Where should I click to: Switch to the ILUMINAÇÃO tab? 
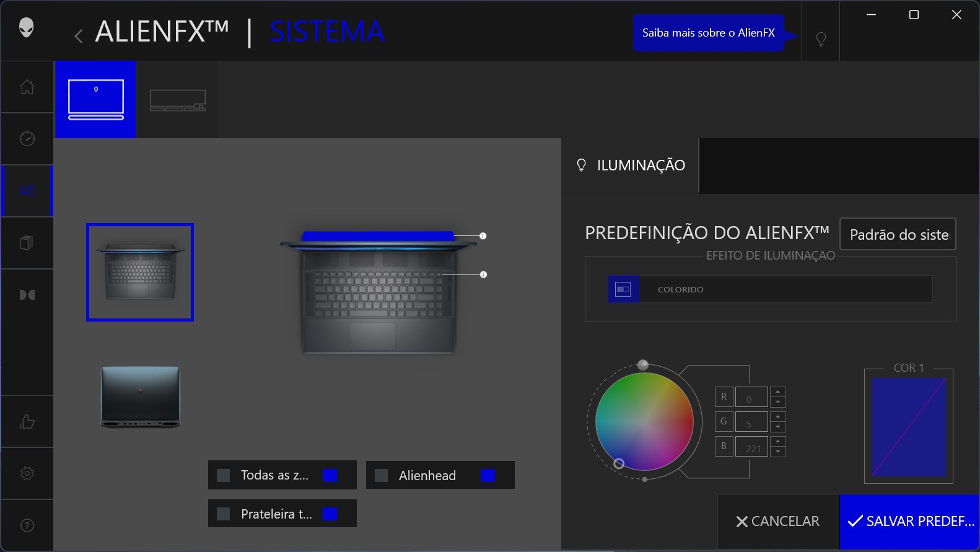coord(631,165)
